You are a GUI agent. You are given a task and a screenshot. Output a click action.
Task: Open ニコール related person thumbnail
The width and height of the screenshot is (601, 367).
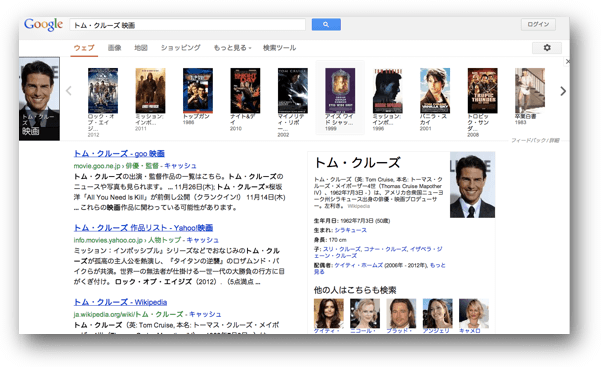click(365, 314)
